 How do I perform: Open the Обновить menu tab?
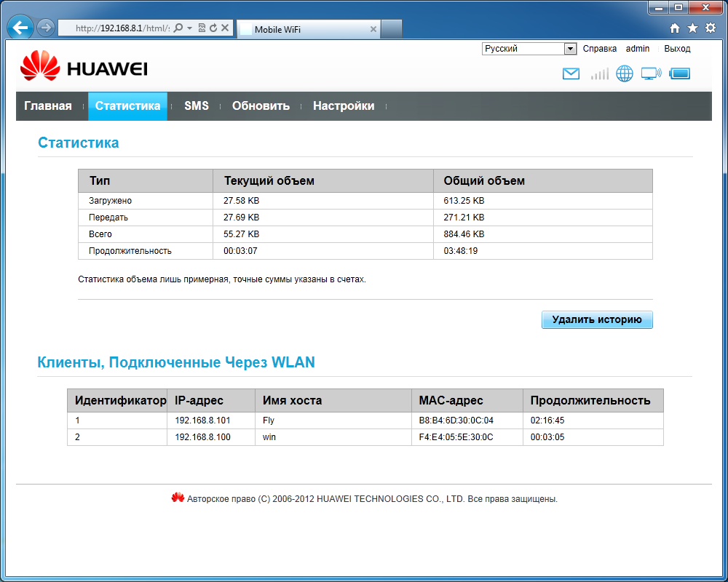point(261,105)
